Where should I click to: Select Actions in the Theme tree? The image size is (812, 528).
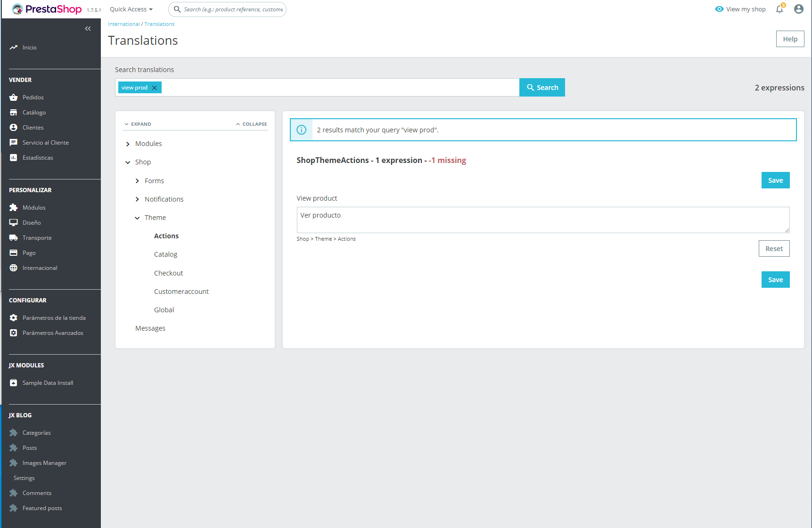[x=166, y=236]
